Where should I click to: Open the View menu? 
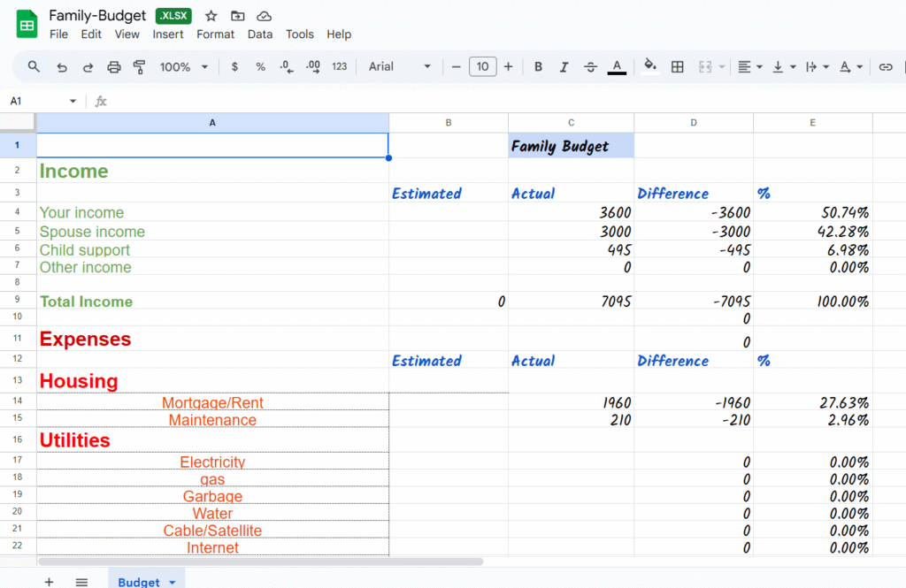127,34
